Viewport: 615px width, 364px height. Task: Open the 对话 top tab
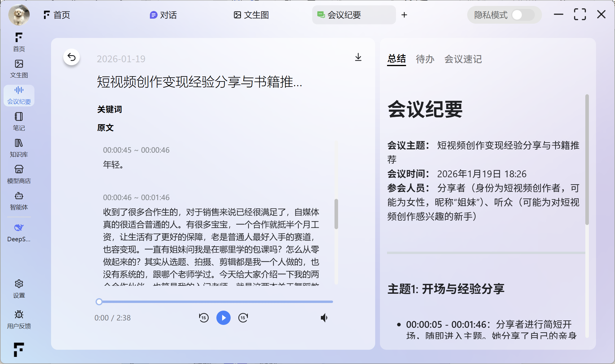click(163, 15)
